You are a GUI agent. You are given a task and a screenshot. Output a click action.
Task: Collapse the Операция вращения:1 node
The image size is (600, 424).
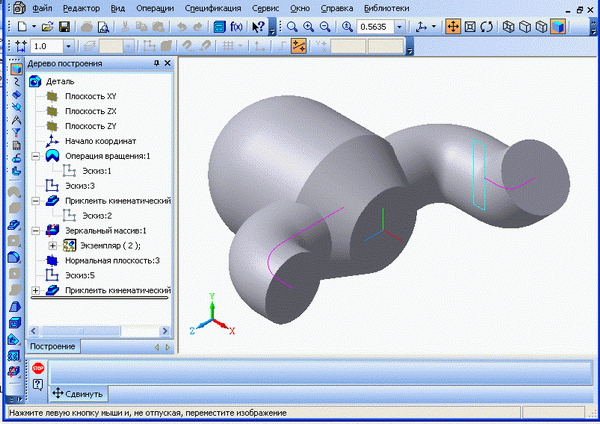pos(37,157)
